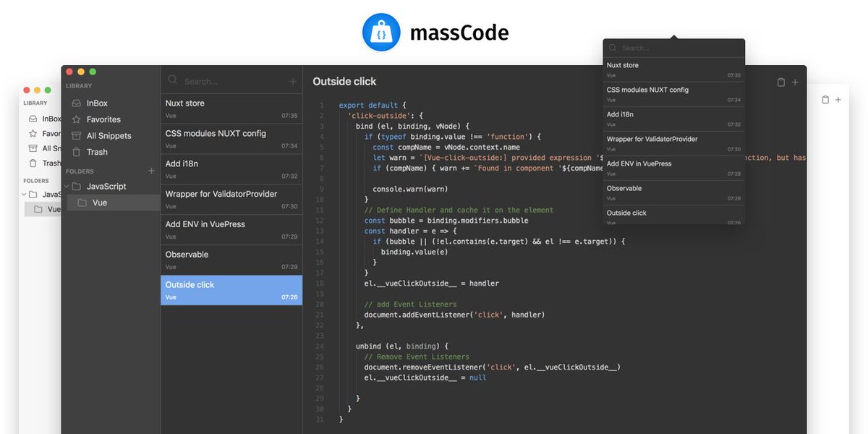Image resolution: width=868 pixels, height=434 pixels.
Task: Collapse the JavaScript folder in dark sidebar
Action: pos(67,187)
